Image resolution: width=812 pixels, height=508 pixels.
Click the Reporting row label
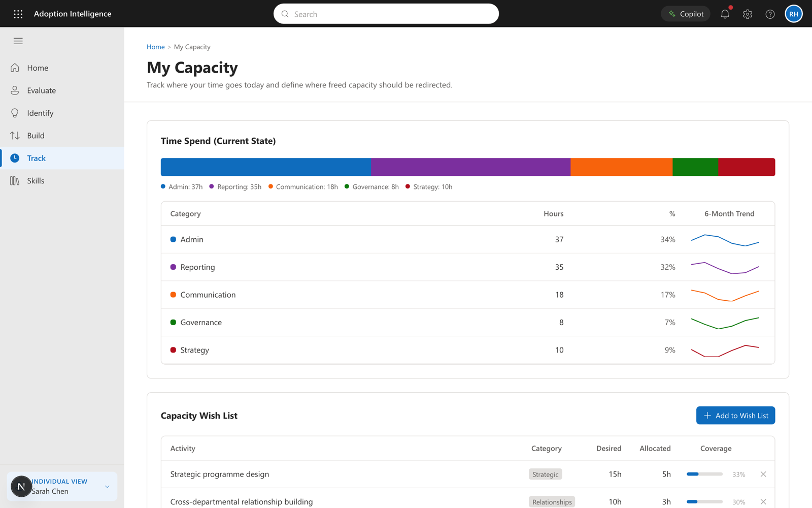[x=197, y=267]
